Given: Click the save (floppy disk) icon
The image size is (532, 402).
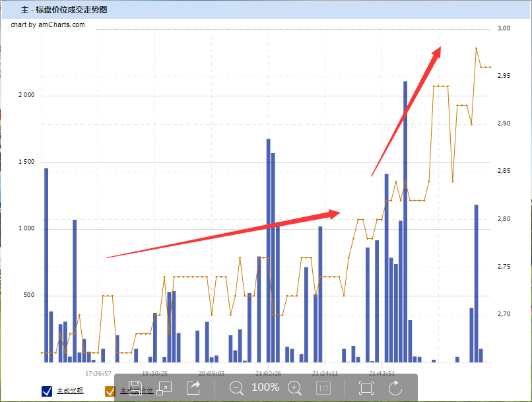Looking at the screenshot, I should [135, 387].
